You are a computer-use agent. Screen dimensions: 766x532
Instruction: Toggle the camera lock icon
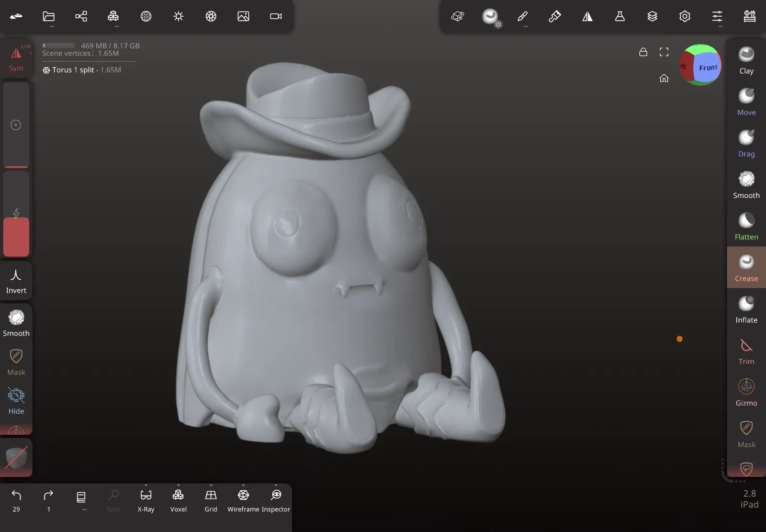(643, 52)
